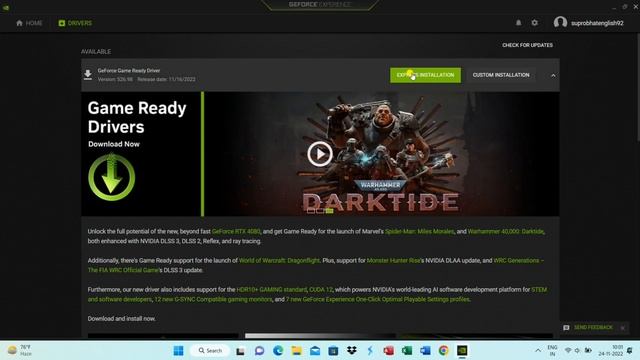
Task: Click the user profile avatar
Action: (x=560, y=22)
